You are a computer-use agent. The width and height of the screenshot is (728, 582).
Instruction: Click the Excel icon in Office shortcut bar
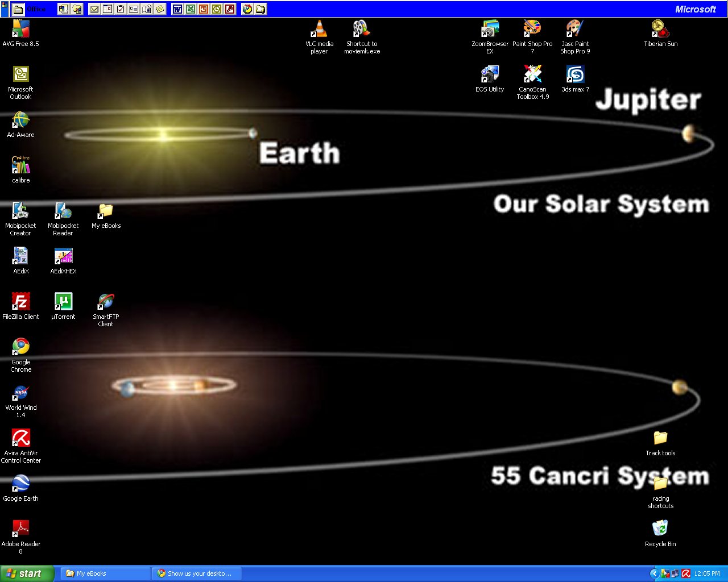point(191,9)
